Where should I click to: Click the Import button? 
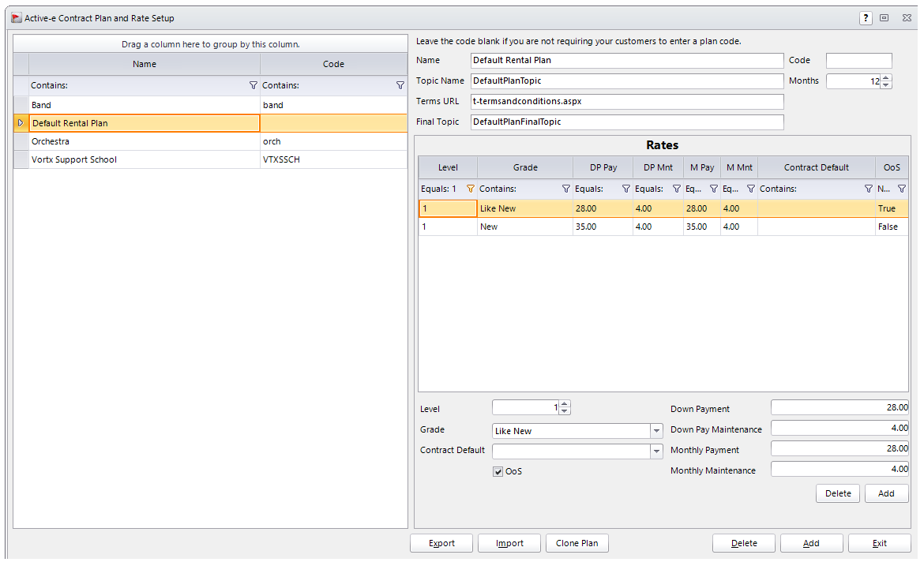click(x=509, y=543)
